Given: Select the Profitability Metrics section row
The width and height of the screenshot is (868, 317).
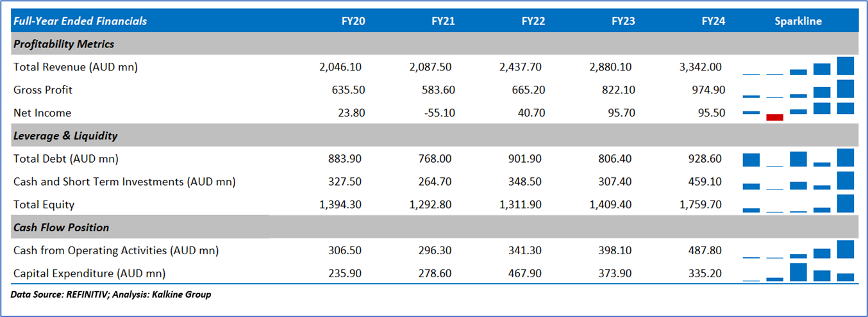Looking at the screenshot, I should (64, 44).
